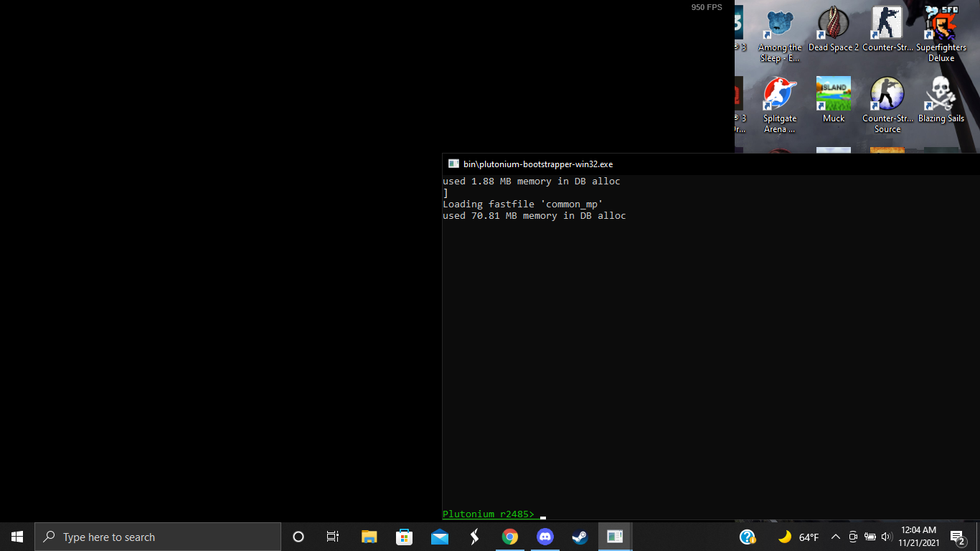Open the Microsoft Store taskbar icon
Image resolution: width=980 pixels, height=551 pixels.
[x=405, y=537]
